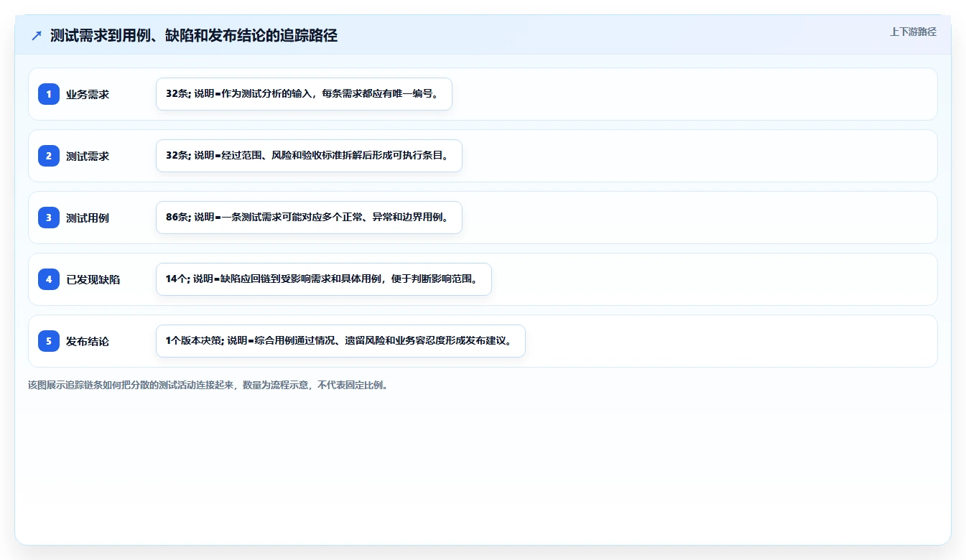Click the arrow icon beside the title
The width and height of the screenshot is (966, 560).
[37, 36]
